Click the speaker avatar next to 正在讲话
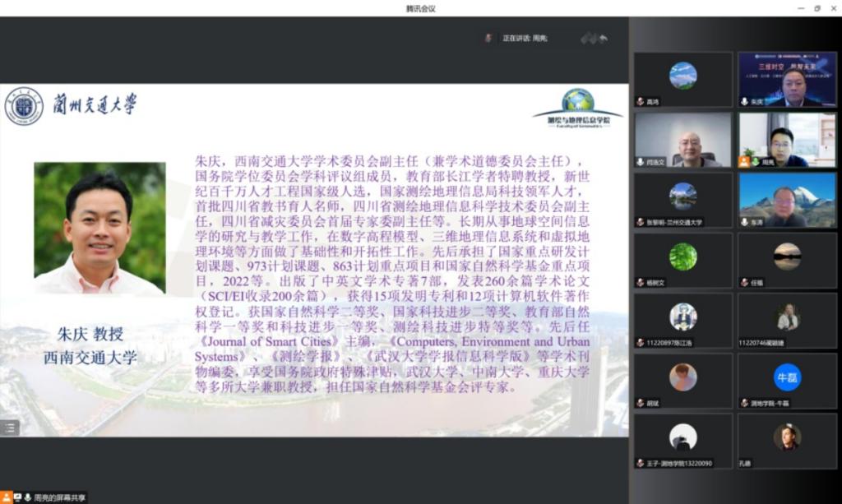 [x=488, y=38]
